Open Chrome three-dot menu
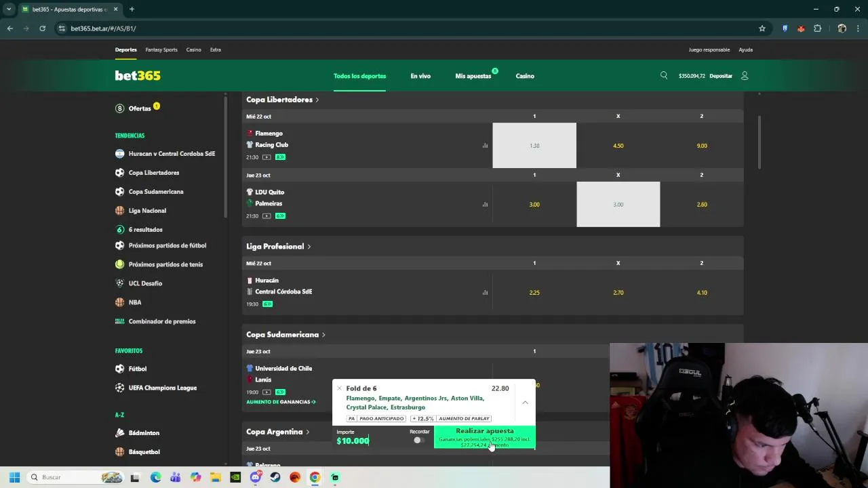The height and width of the screenshot is (488, 868). 858,28
